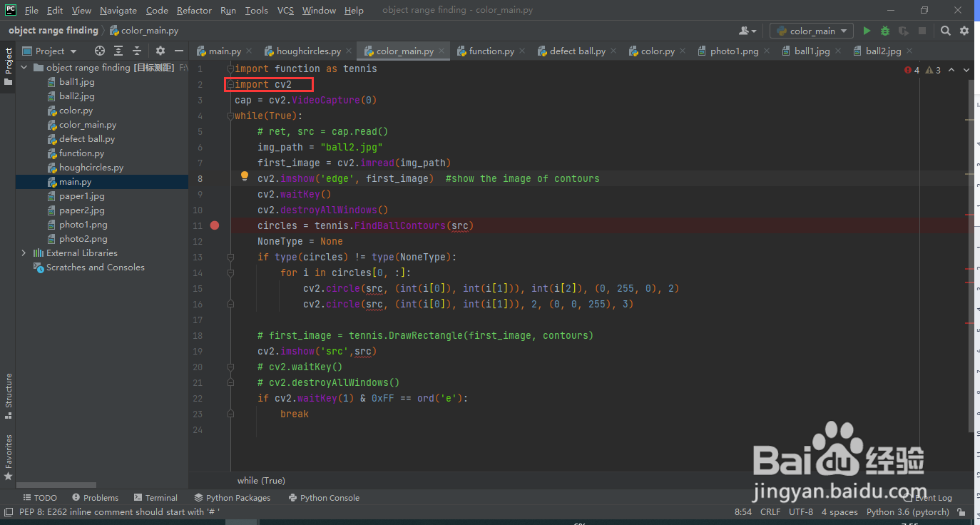Start debugging with the bug icon
The height and width of the screenshot is (525, 980).
click(885, 31)
